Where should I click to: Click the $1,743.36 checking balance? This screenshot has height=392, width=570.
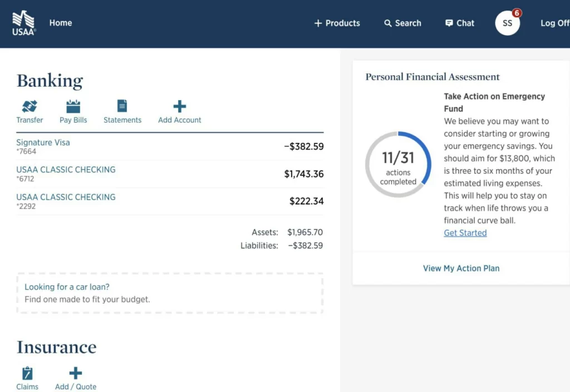(x=304, y=174)
